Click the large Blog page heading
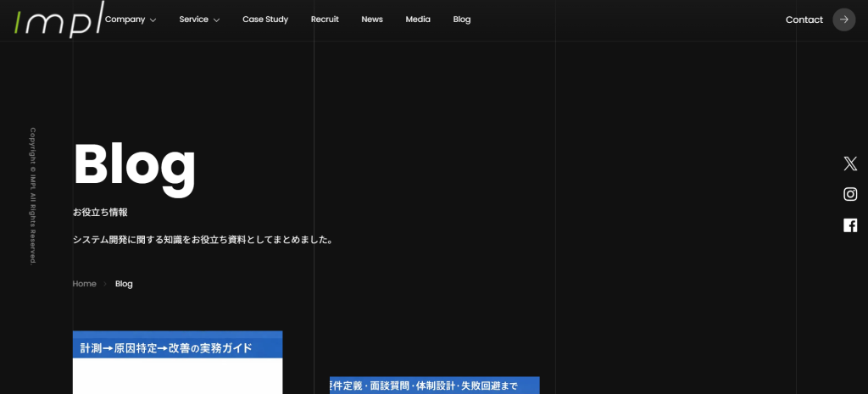The image size is (868, 394). pos(135,164)
